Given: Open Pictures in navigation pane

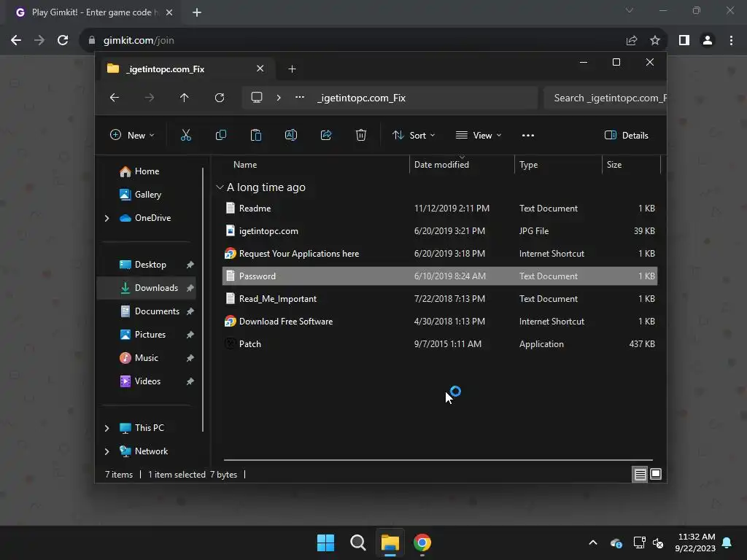Looking at the screenshot, I should point(150,334).
